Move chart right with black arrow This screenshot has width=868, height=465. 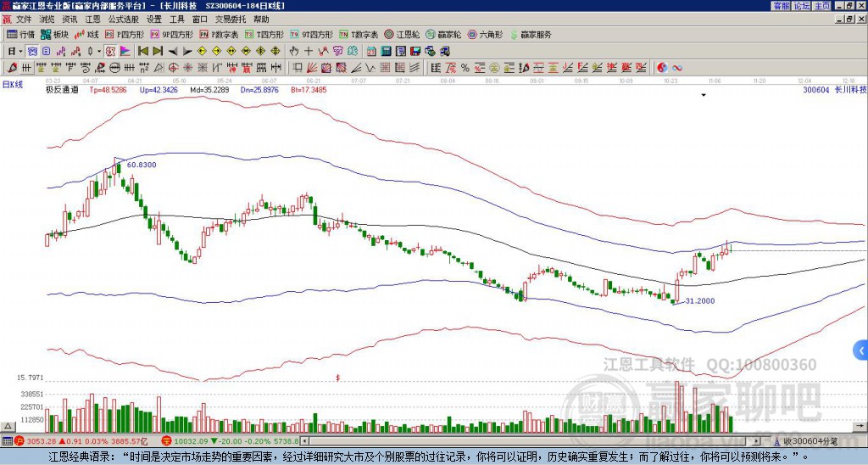[187, 51]
